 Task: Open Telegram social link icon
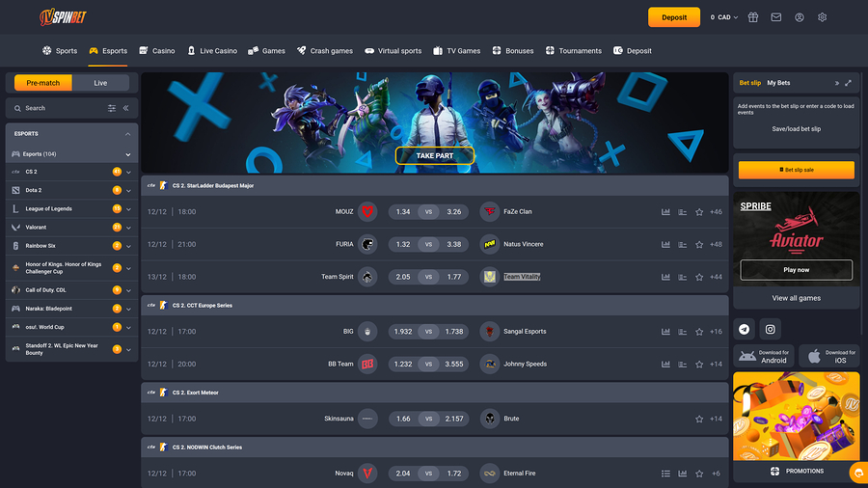744,329
